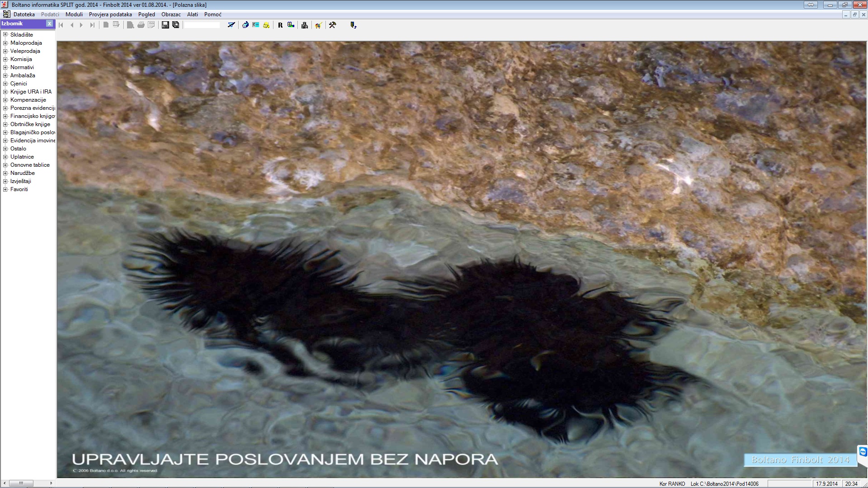Click the save all multiple disks icon
This screenshot has width=868, height=488.
pyautogui.click(x=176, y=25)
